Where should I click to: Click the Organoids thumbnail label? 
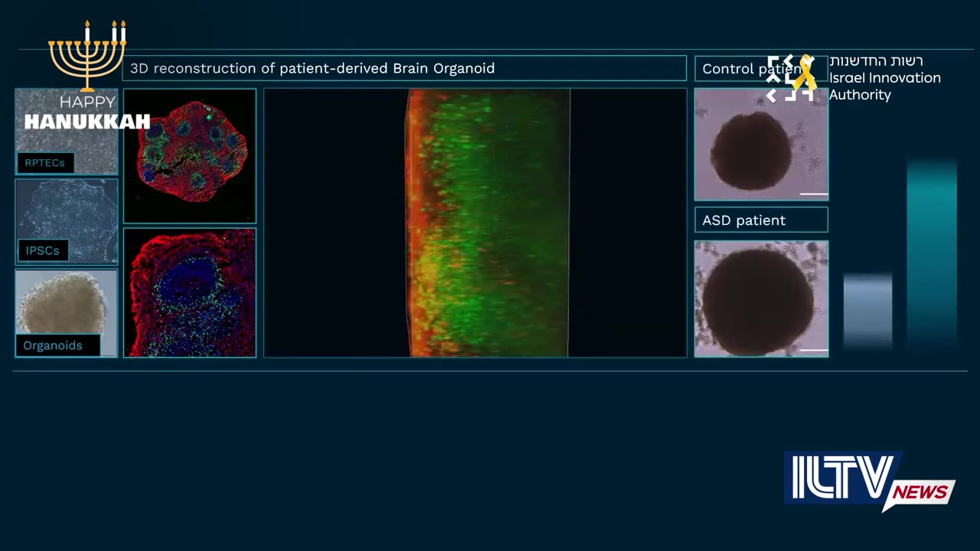58,345
